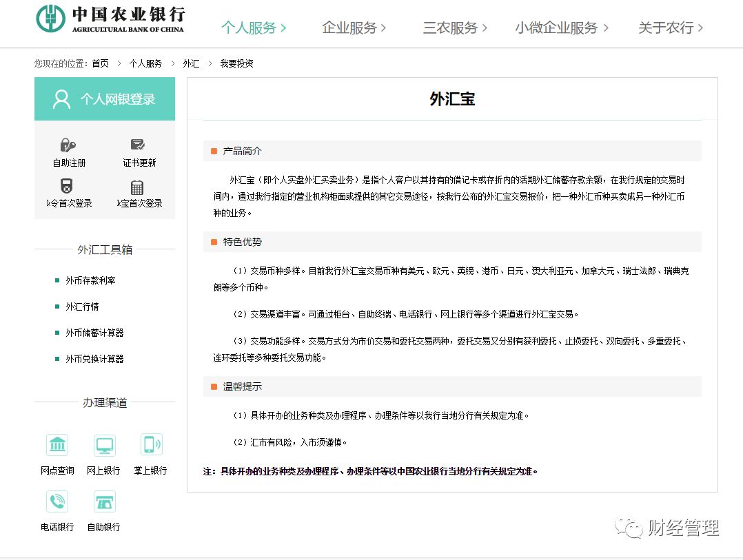Click the 证书更新 text label

tap(139, 163)
